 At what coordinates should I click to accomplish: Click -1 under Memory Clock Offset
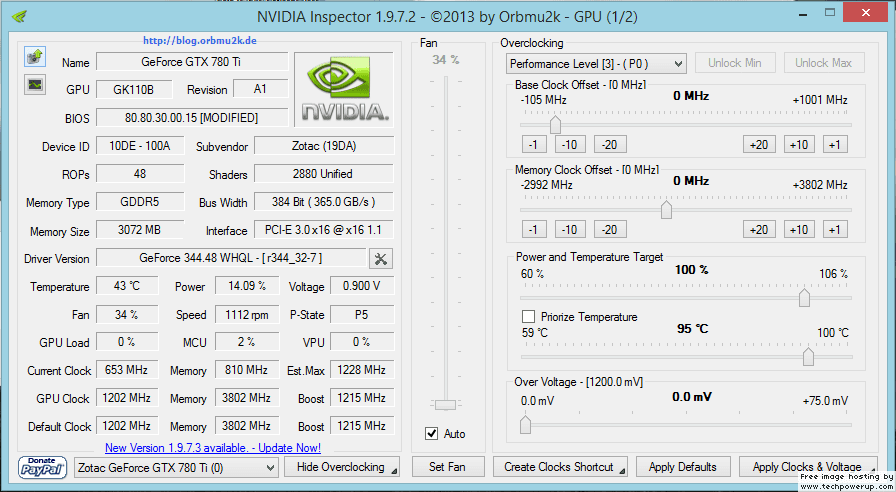(534, 230)
